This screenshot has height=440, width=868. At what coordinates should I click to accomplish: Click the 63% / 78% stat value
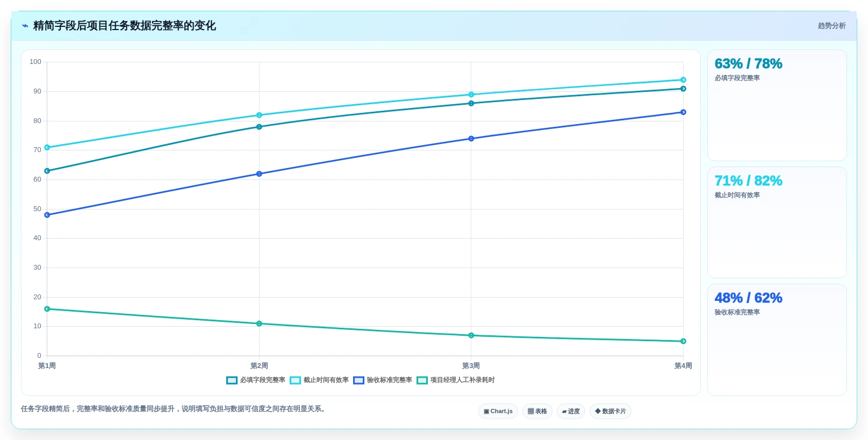tap(748, 63)
